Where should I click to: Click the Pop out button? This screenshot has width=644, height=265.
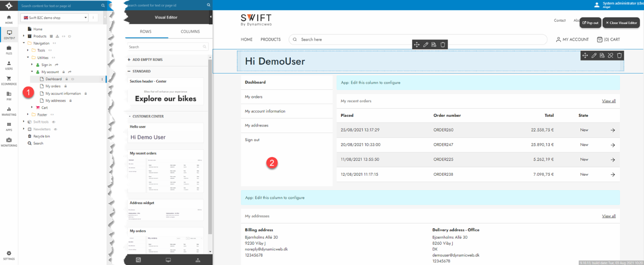point(590,23)
